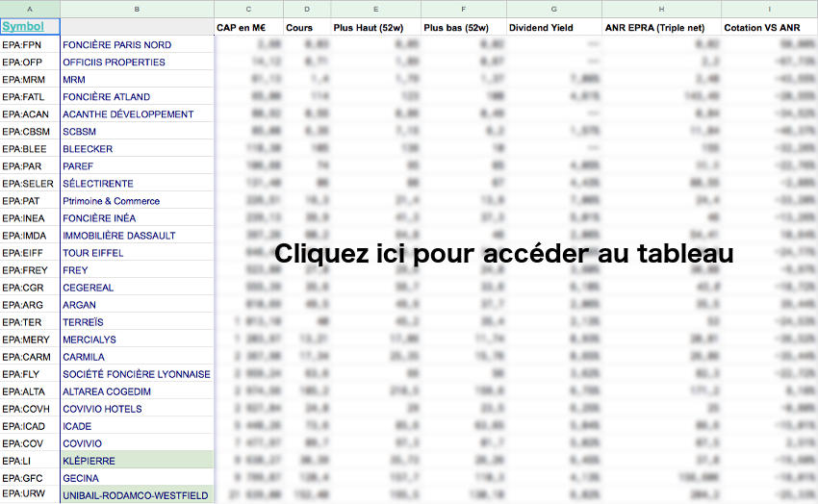Click 'Cliquez ici pour accéder au tableau' overlay
818x504 pixels.
click(504, 254)
